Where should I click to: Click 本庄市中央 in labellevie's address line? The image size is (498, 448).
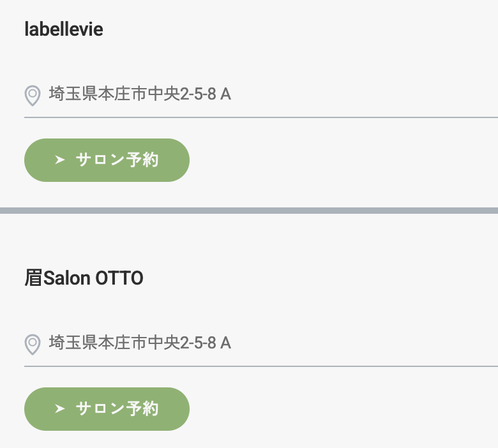pyautogui.click(x=139, y=94)
